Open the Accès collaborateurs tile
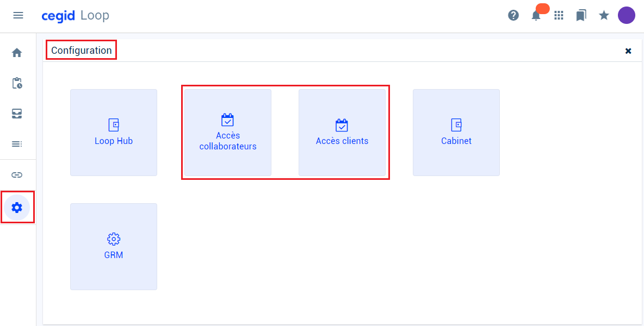The image size is (644, 326). click(x=228, y=133)
